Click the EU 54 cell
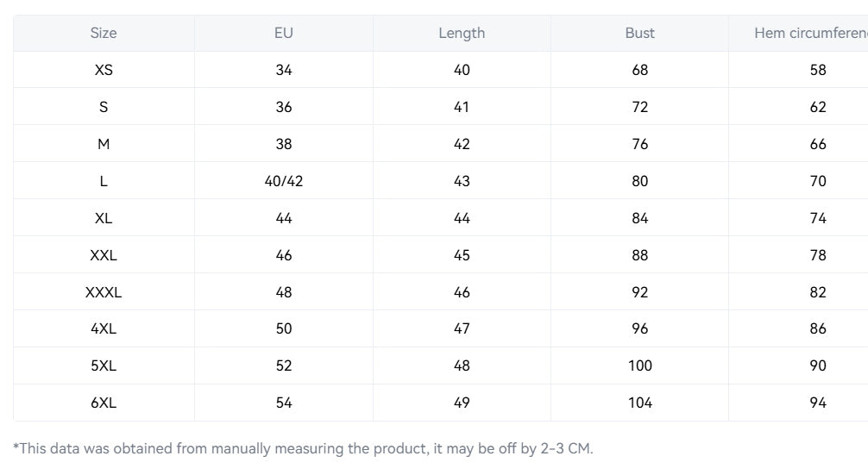 283,403
